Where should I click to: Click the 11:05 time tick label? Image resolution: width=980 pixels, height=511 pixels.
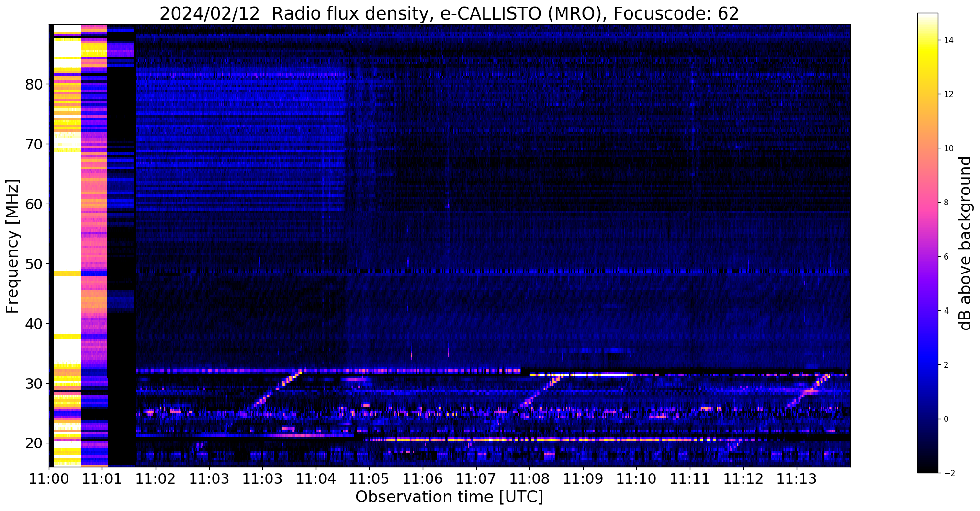pyautogui.click(x=369, y=478)
